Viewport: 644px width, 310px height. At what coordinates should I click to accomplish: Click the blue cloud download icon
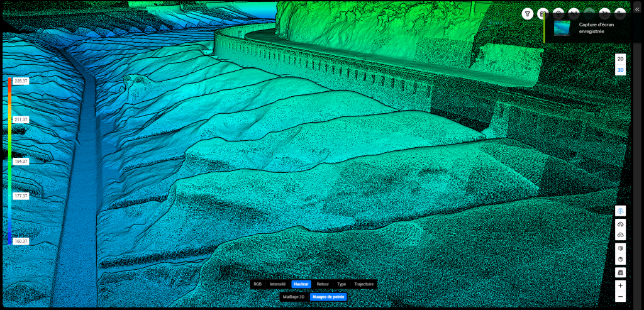pos(620,211)
